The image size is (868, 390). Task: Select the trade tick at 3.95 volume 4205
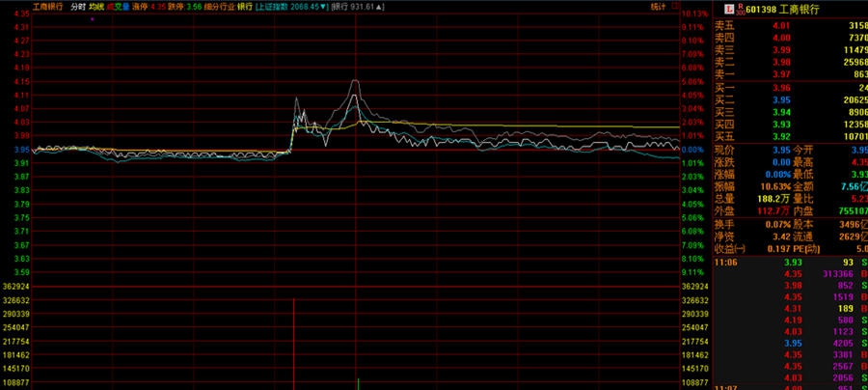coord(791,343)
